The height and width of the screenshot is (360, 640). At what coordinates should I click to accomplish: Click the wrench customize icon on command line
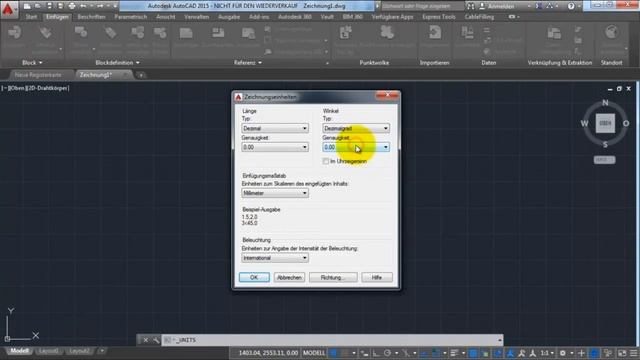[x=156, y=340]
